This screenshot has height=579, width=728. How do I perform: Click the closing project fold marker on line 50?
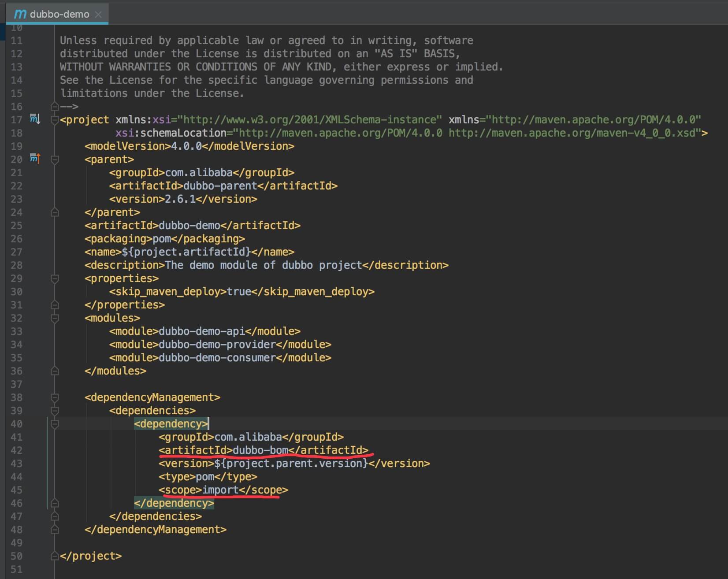(x=55, y=556)
